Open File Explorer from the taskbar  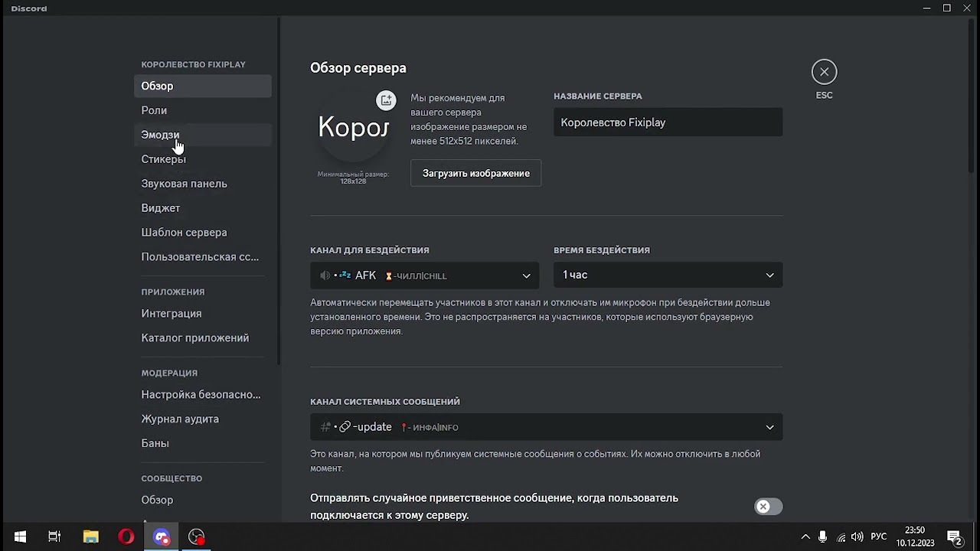90,537
